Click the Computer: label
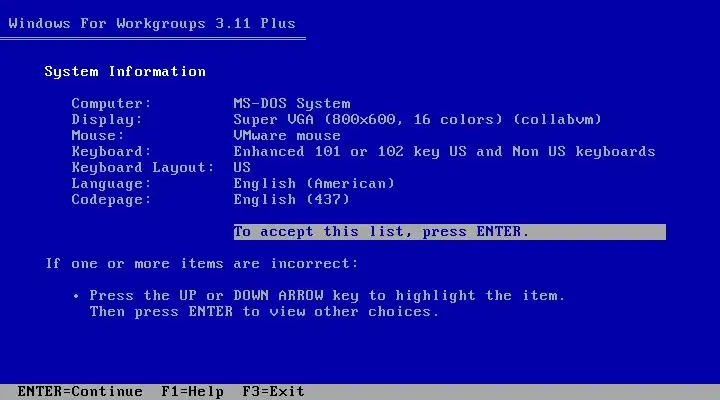The height and width of the screenshot is (400, 720). coord(111,103)
